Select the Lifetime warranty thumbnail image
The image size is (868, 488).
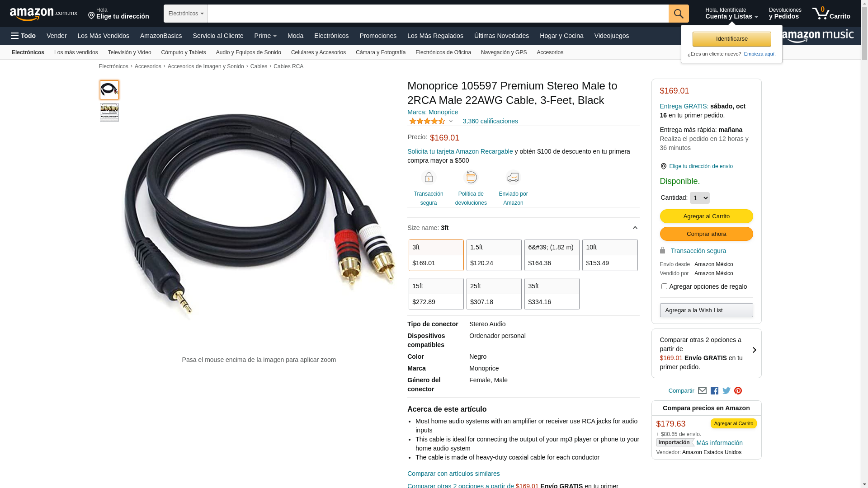109,113
